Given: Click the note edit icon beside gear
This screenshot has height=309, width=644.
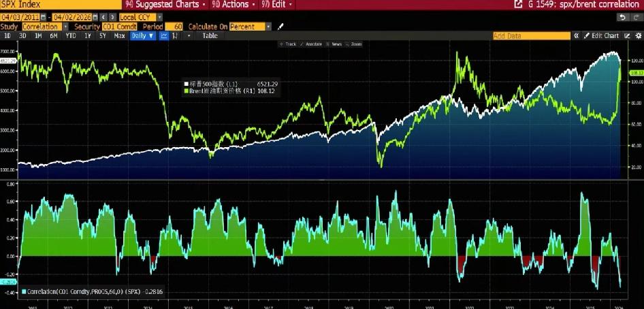Looking at the screenshot, I should pos(627,35).
